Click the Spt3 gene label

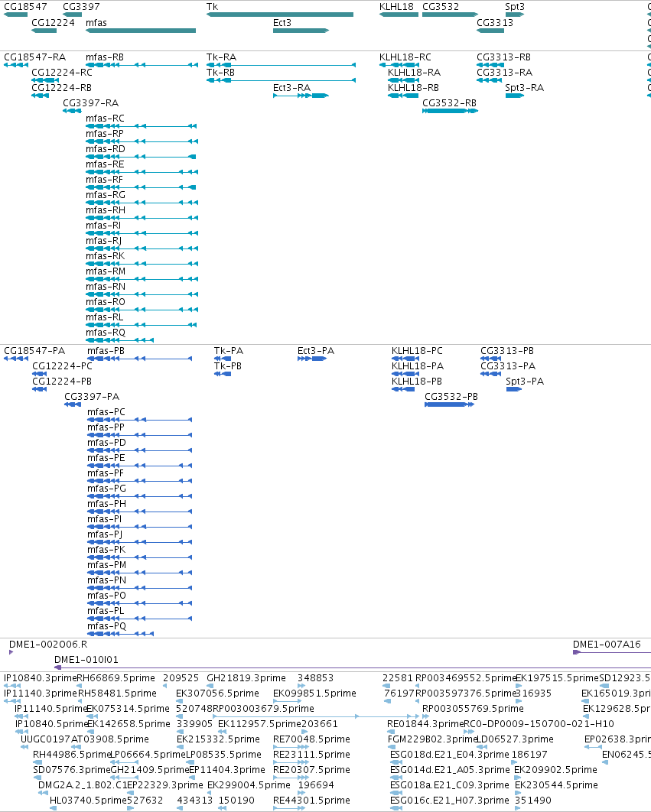tap(515, 7)
